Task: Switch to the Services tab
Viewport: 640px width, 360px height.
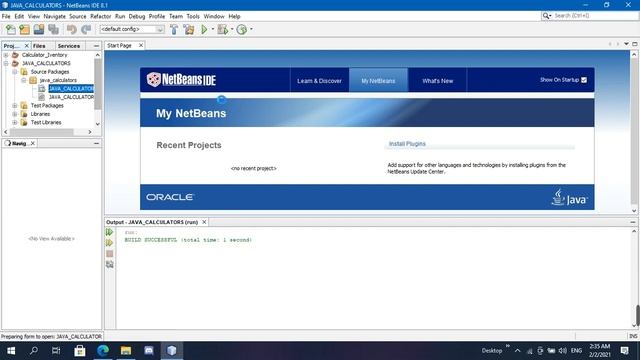Action: pos(69,46)
